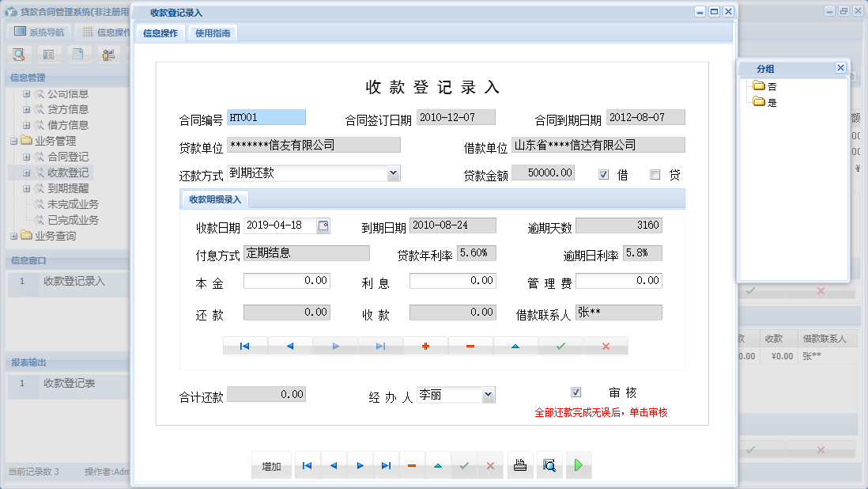This screenshot has width=868, height=489.
Task: Click the print icon in the bottom toolbar
Action: pyautogui.click(x=520, y=465)
